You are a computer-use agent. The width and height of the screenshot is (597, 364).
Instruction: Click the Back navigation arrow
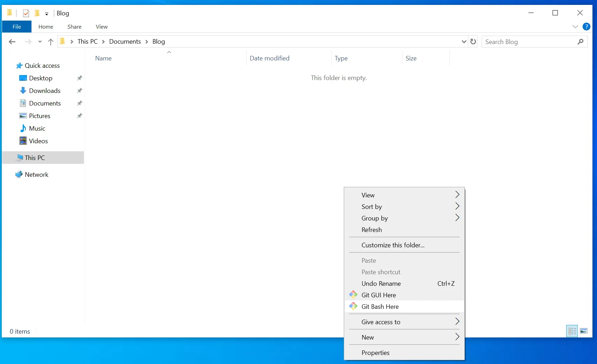(12, 42)
